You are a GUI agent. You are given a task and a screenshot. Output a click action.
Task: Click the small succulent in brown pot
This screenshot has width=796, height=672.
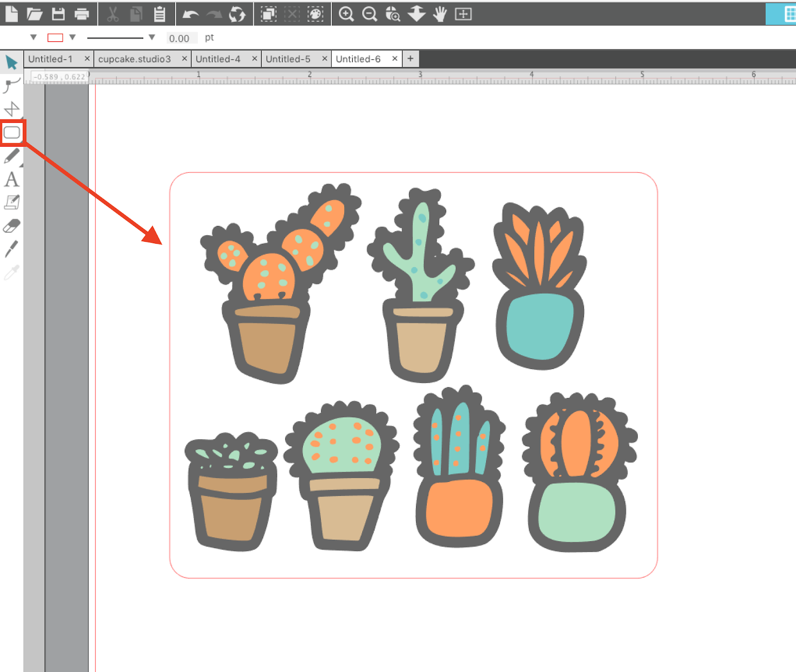coord(231,492)
